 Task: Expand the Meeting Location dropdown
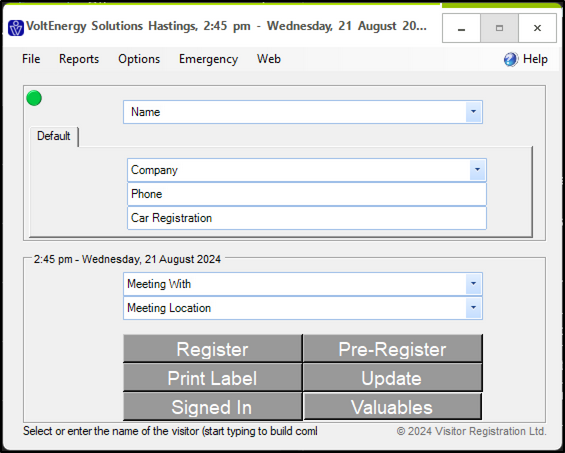(x=473, y=308)
